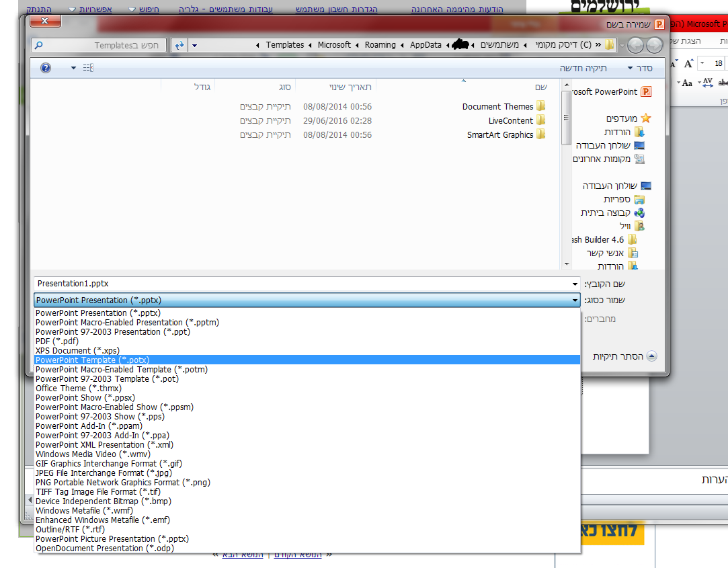Sort by type column header סוג
The height and width of the screenshot is (568, 728).
(284, 87)
